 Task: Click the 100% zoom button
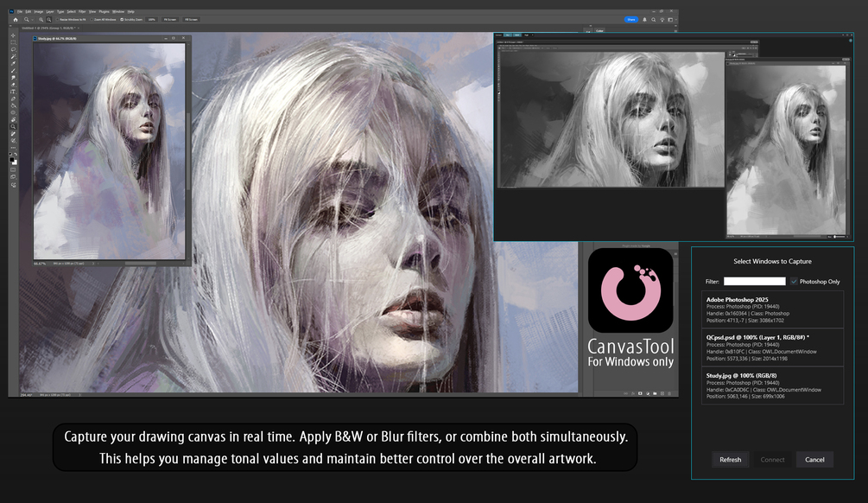[152, 19]
